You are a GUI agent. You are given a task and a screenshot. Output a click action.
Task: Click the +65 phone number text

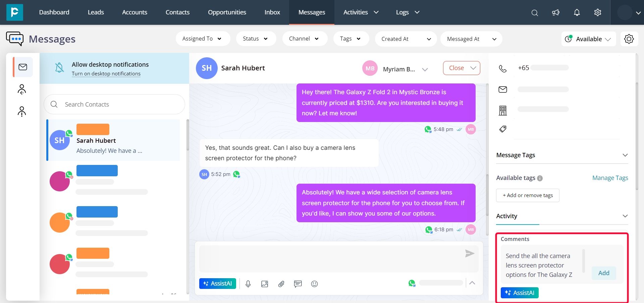523,68
